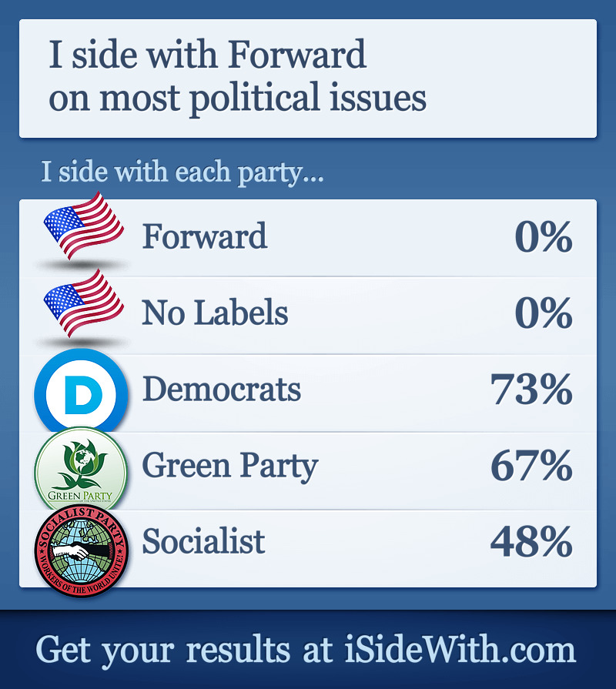Click the Democrats 73% score
Screen dimensions: 616x689
point(531,390)
